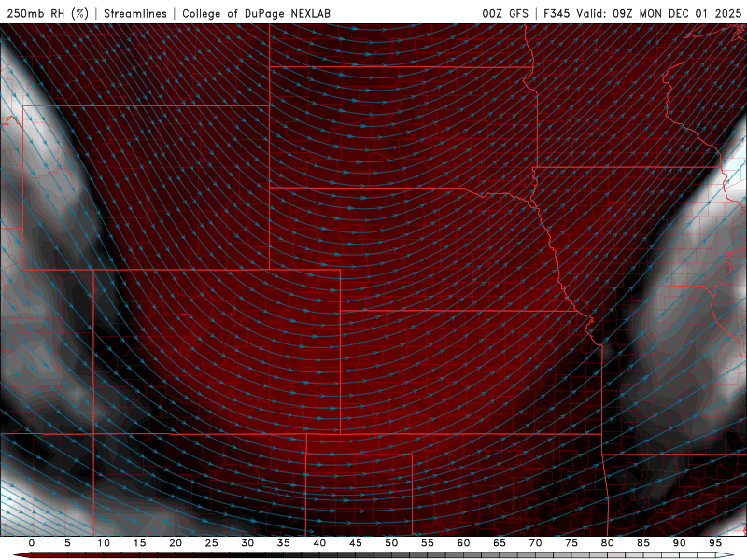Click the 'Valid: 09Z MON DEC 01 2025' text
747x560 pixels.
pyautogui.click(x=659, y=13)
